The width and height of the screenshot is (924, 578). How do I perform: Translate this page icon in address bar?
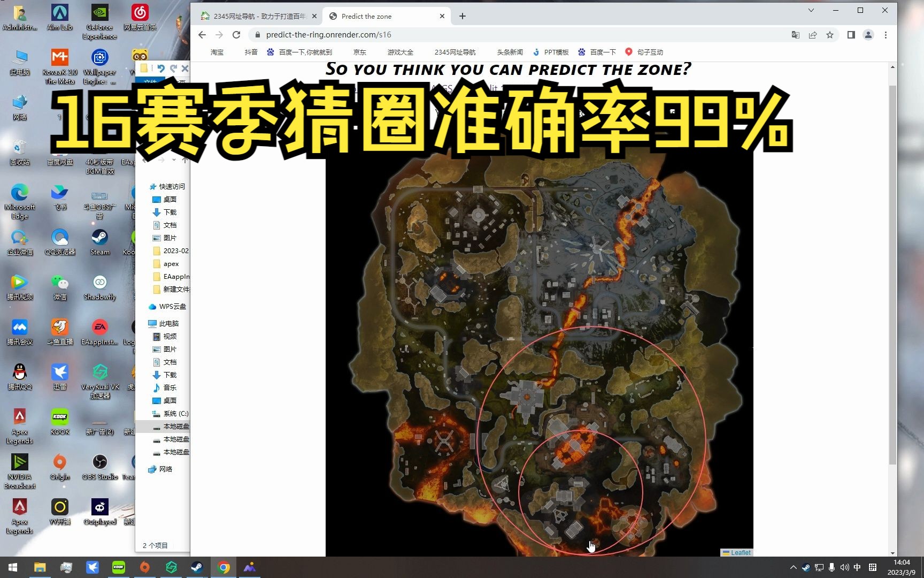[796, 35]
